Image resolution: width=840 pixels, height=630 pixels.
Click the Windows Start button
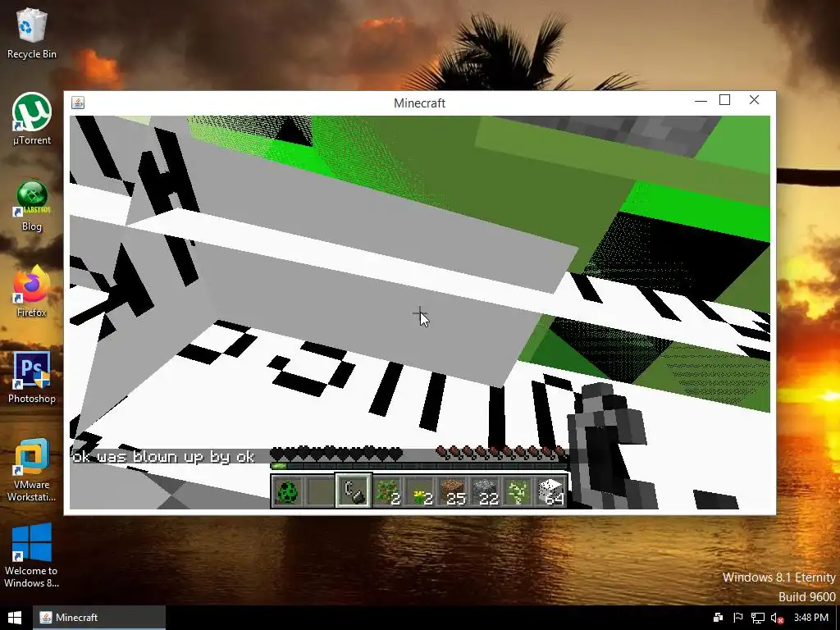point(15,618)
